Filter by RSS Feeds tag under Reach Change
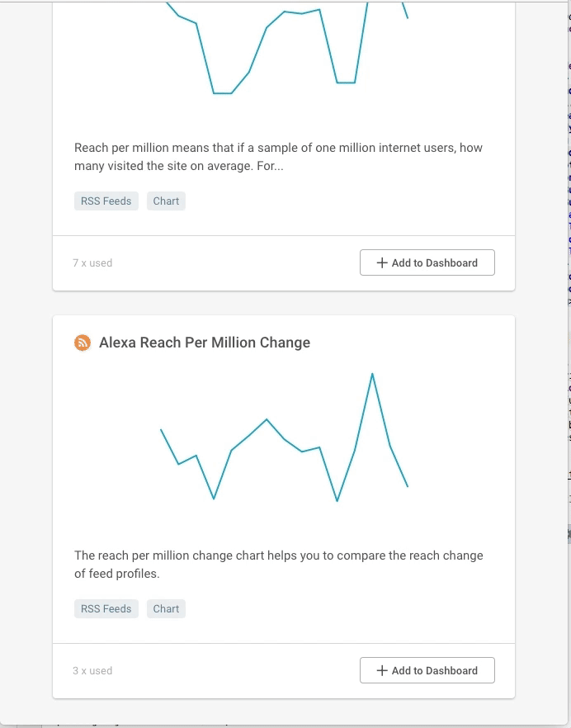The width and height of the screenshot is (571, 728). (x=106, y=608)
